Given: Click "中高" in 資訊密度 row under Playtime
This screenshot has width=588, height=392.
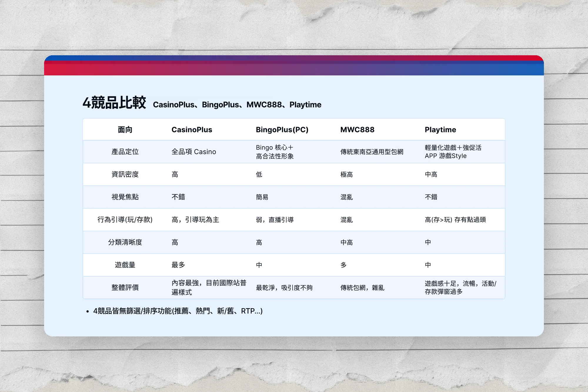Looking at the screenshot, I should pyautogui.click(x=431, y=174).
